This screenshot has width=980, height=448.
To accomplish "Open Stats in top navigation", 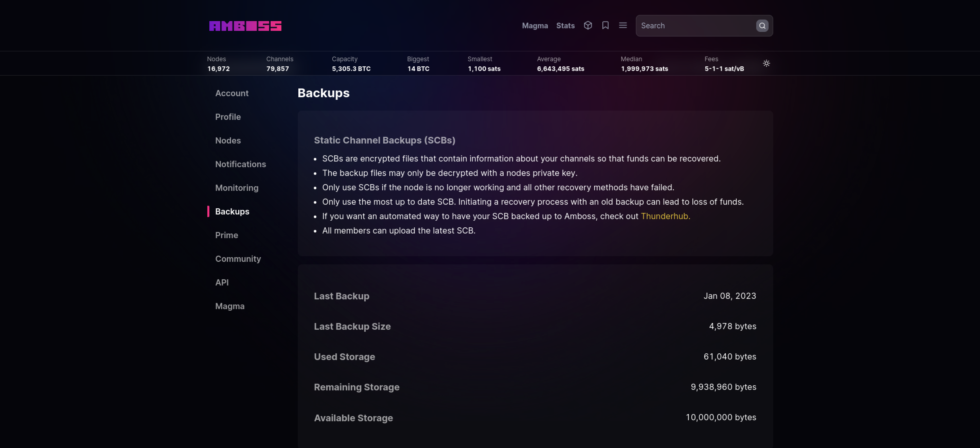I will click(x=565, y=26).
